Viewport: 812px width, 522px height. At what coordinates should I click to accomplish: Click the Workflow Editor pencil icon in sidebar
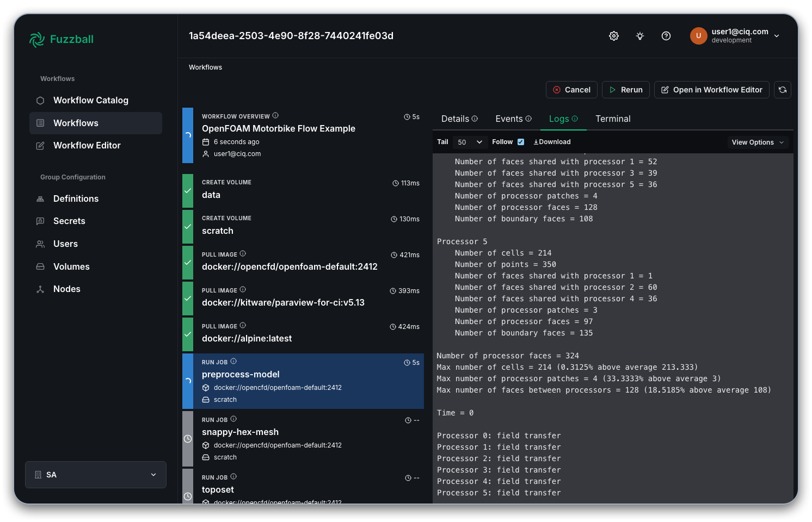coord(40,146)
